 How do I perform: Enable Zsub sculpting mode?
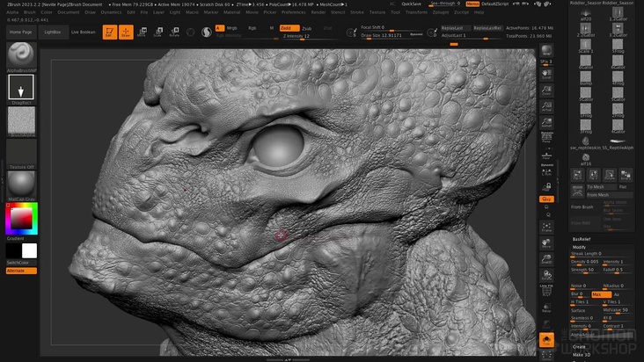[x=306, y=28]
